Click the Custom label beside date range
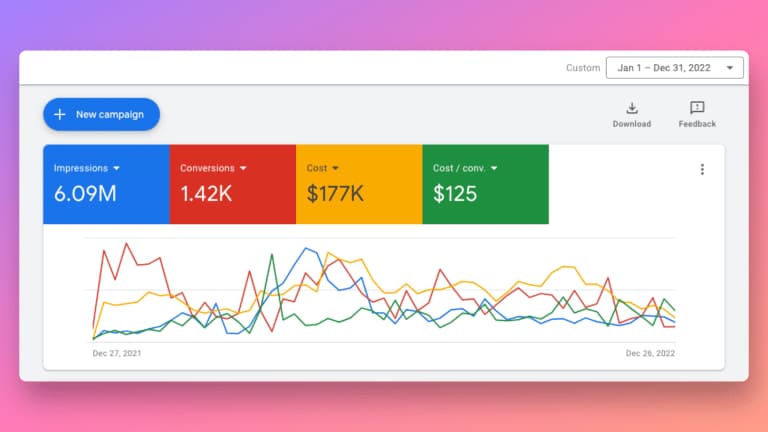Image resolution: width=768 pixels, height=432 pixels. (583, 68)
